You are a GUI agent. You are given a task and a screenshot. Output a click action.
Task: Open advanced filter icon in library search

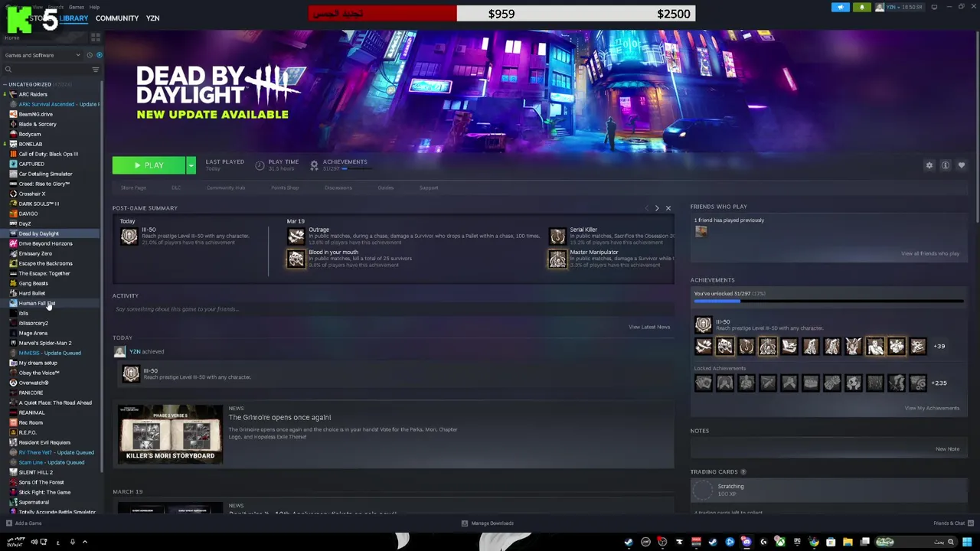coord(96,70)
